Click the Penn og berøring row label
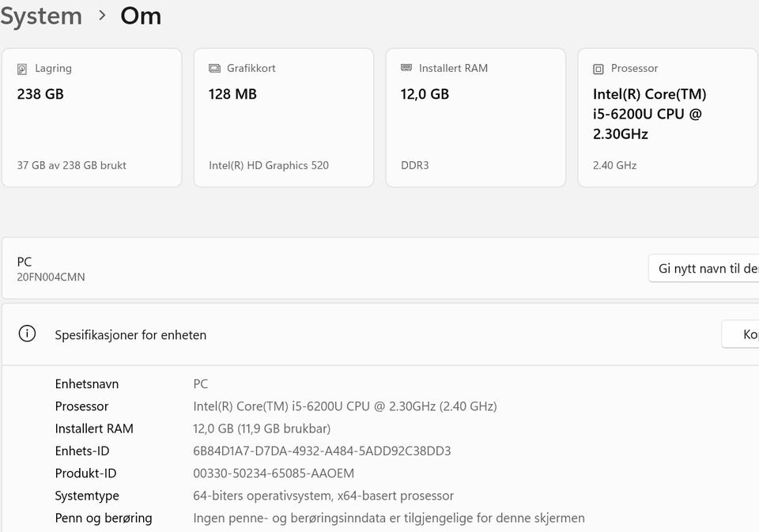Viewport: 759px width, 532px height. 104,519
